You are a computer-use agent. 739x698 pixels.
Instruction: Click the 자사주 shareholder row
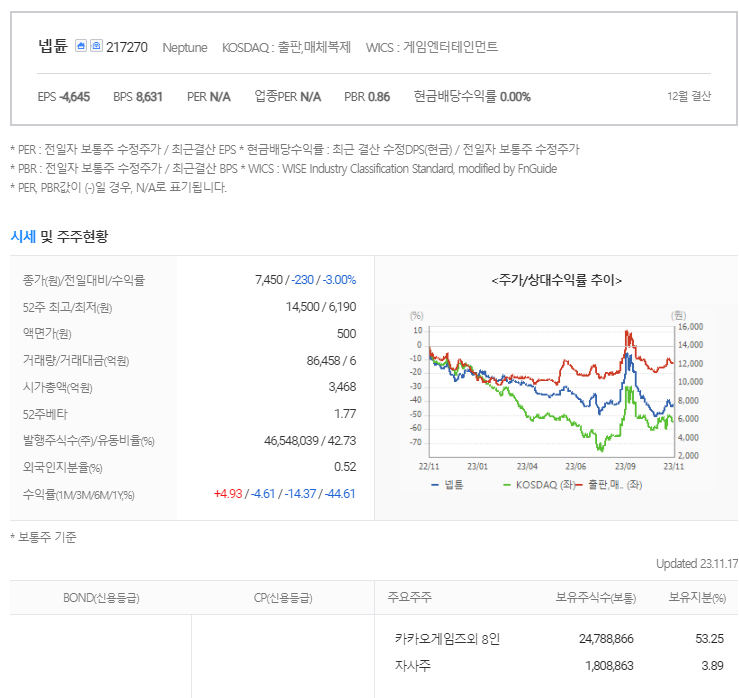[x=412, y=666]
